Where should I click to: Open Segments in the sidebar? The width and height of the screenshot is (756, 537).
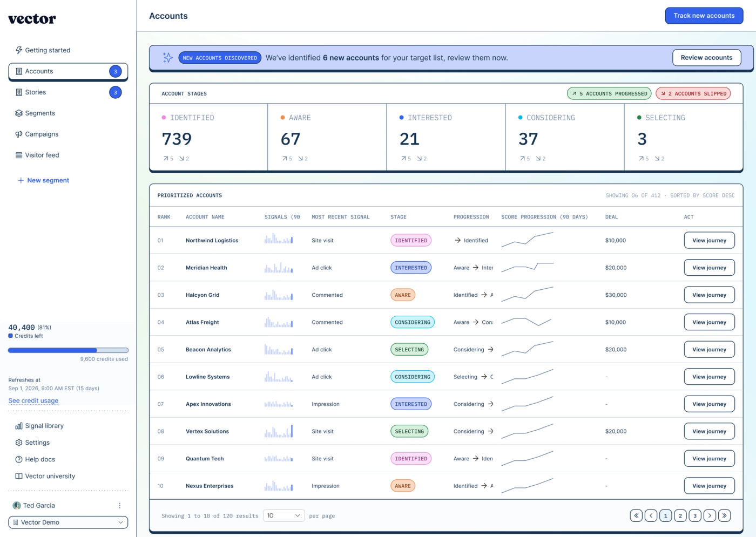click(68, 113)
